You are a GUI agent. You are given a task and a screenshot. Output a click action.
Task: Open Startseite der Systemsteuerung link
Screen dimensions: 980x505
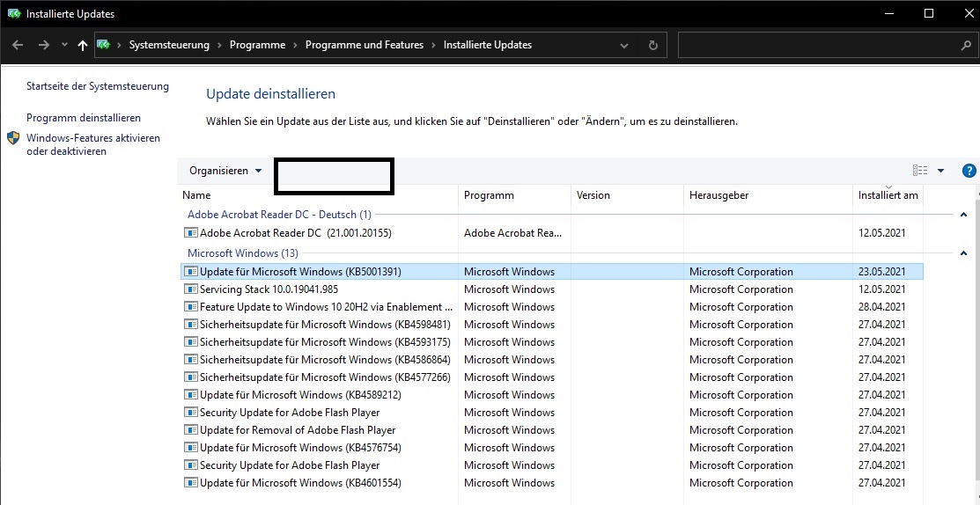click(x=98, y=86)
